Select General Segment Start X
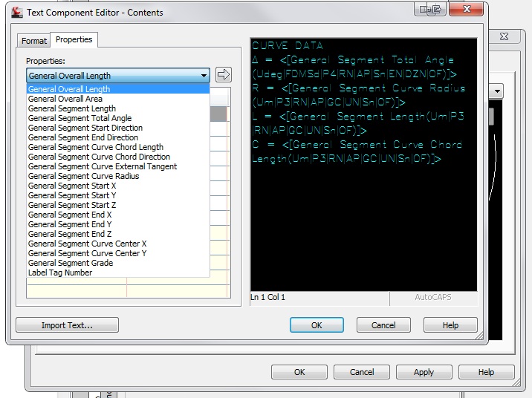Viewport: 532px width, 398px height. tap(117, 186)
